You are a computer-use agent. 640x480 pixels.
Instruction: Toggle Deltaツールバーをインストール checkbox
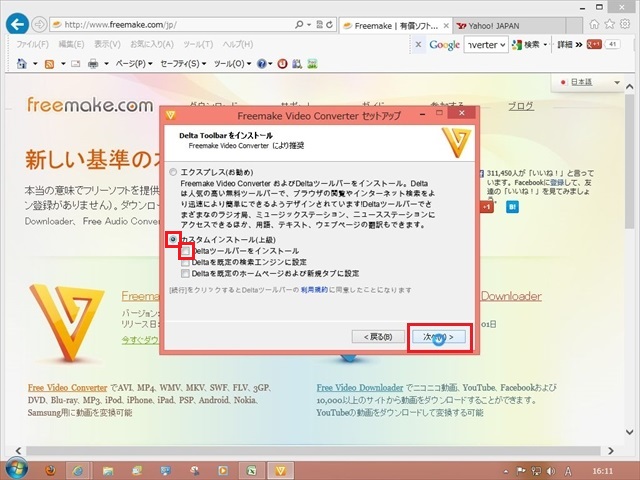click(x=186, y=250)
